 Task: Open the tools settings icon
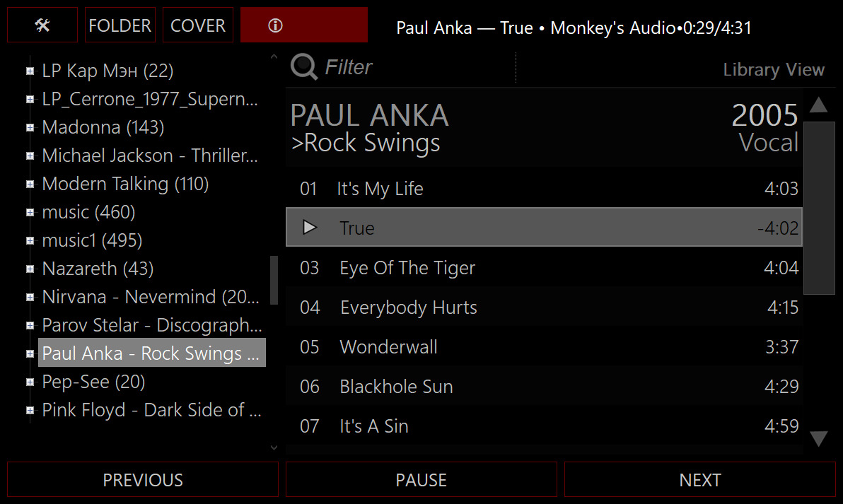42,25
